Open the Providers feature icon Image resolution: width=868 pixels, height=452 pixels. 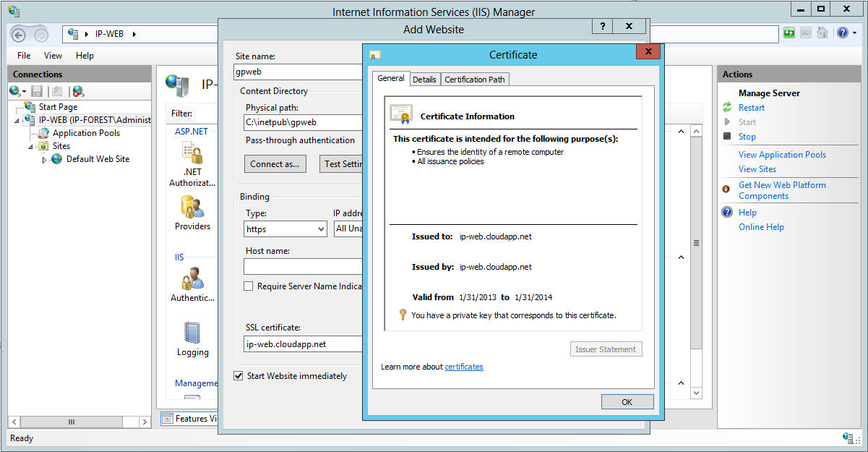point(192,207)
